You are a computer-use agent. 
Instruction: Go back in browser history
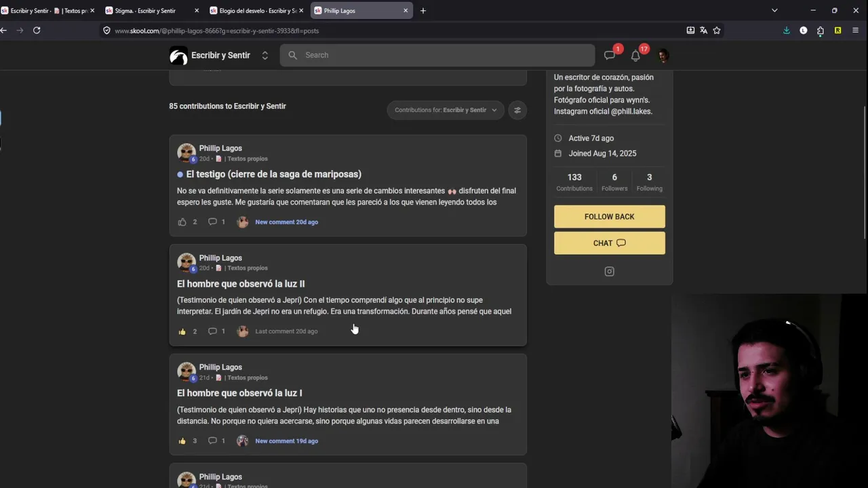[4, 30]
